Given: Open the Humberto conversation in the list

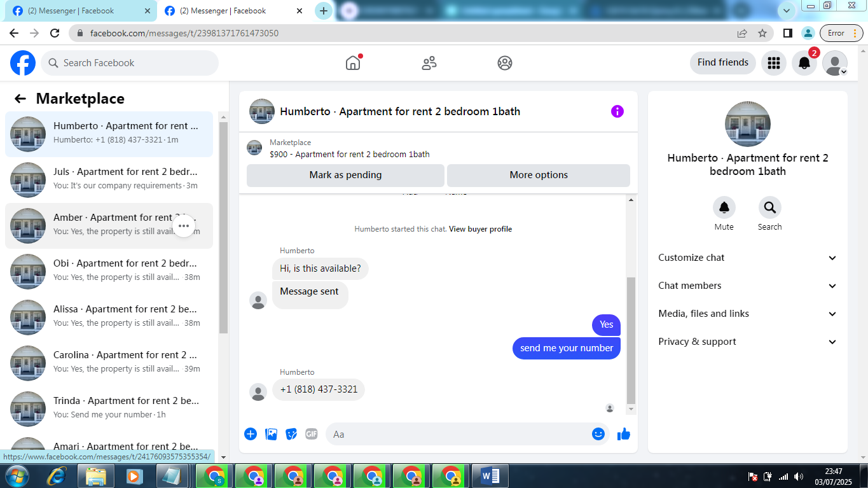Looking at the screenshot, I should click(109, 134).
